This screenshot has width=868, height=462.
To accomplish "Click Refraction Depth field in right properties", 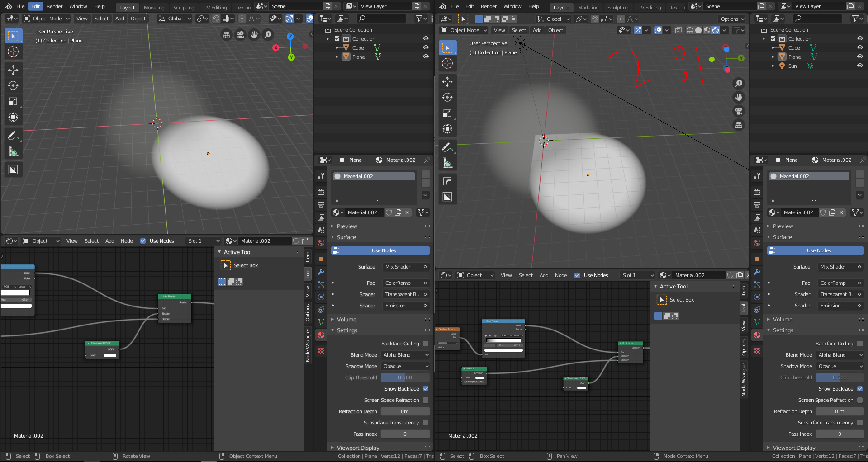I will (x=840, y=411).
